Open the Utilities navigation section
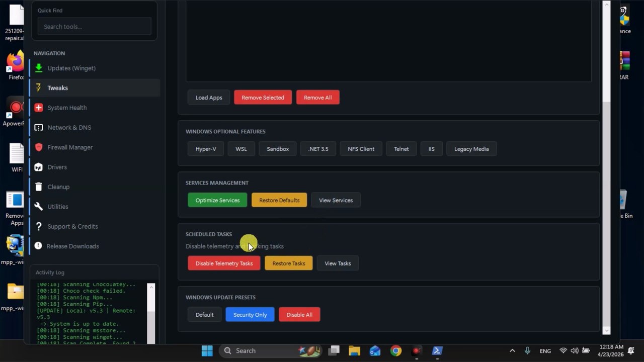Image resolution: width=644 pixels, height=362 pixels. (95, 207)
